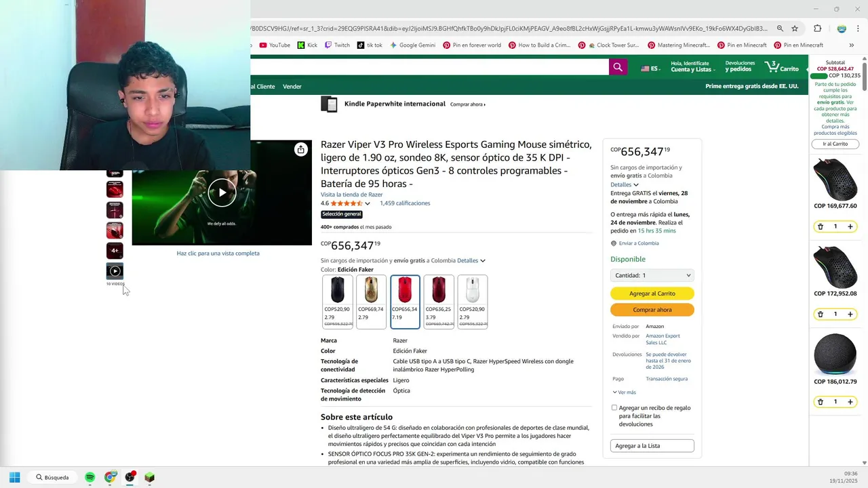Click Comprar ahora on Kindle Paperwhite banner
The image size is (868, 488).
click(x=468, y=104)
